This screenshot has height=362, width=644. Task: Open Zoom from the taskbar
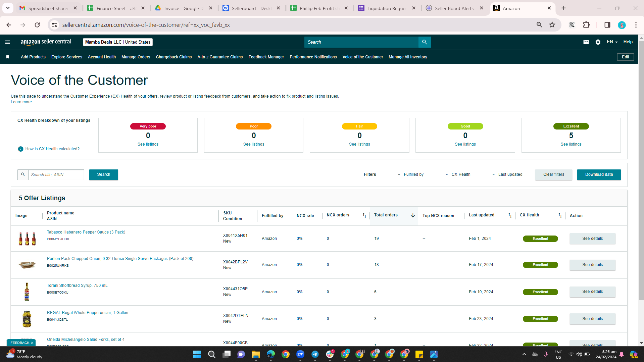300,354
